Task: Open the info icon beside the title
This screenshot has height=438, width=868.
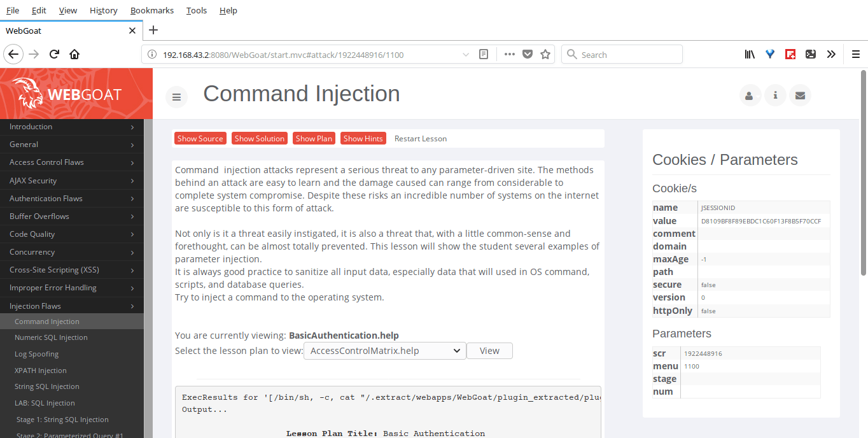Action: [775, 96]
